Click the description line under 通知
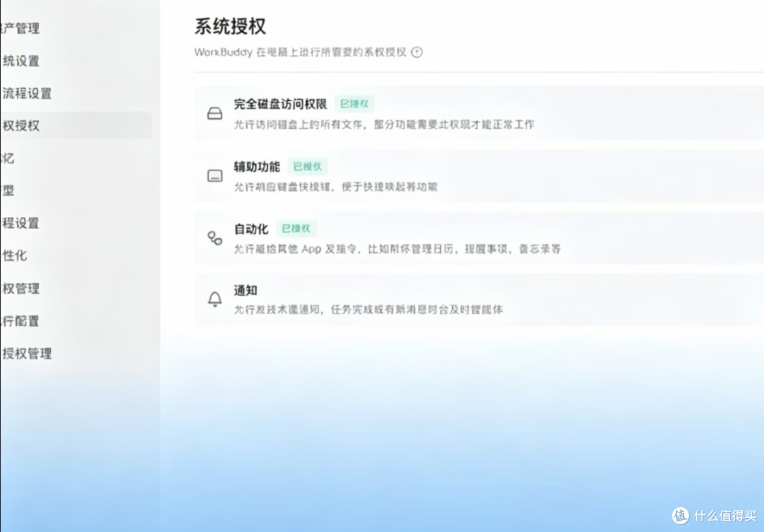 coord(369,309)
